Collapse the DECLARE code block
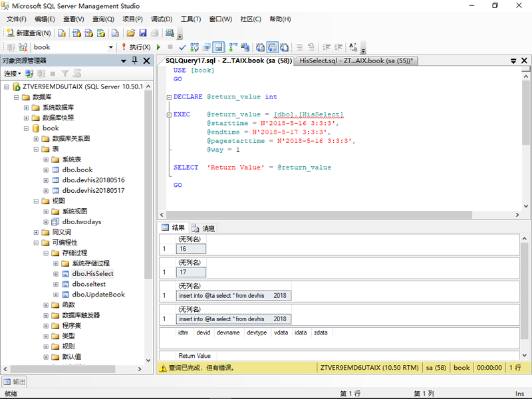Viewport: 532px width, 399px height. [169, 97]
